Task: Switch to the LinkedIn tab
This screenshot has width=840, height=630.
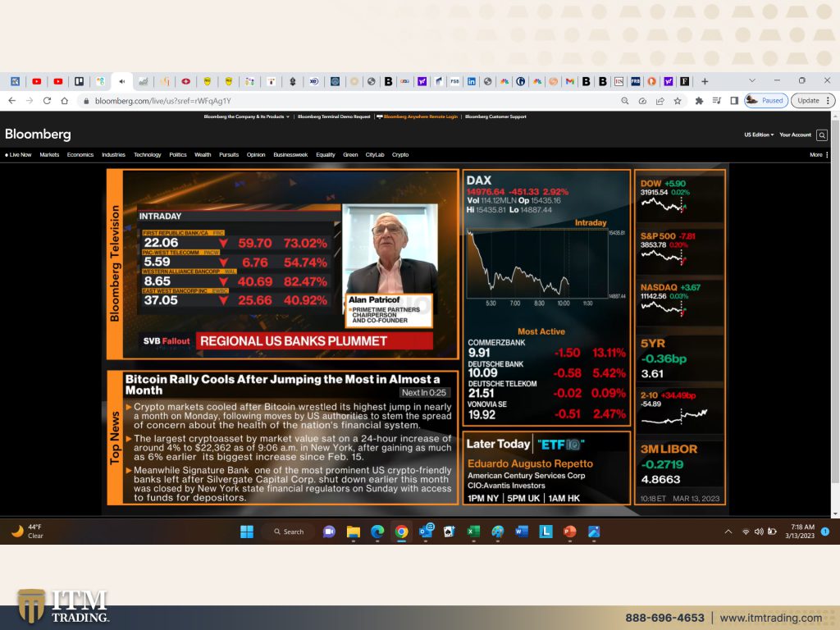Action: point(472,81)
